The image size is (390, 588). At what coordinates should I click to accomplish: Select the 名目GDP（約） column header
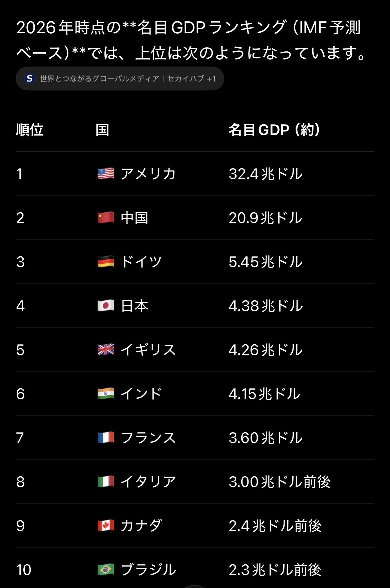[x=275, y=130]
